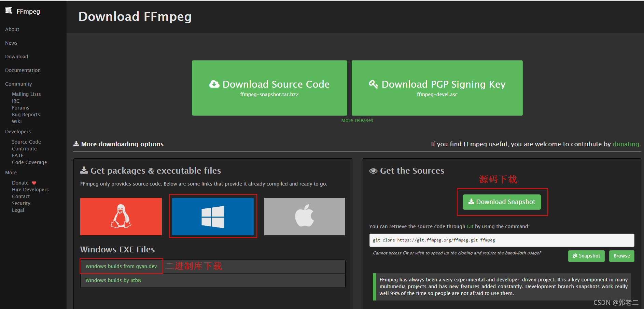Open the Contribute sidebar link
This screenshot has width=644, height=309.
(x=24, y=149)
